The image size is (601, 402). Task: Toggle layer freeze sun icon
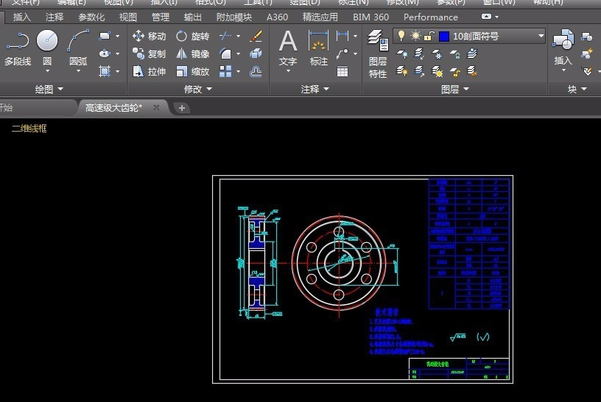(x=415, y=36)
